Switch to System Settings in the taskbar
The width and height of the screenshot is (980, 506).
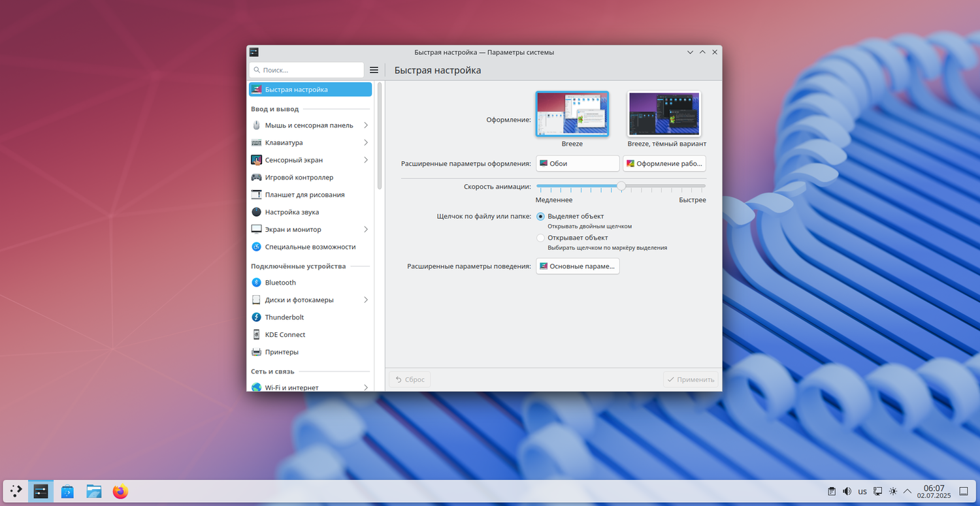click(41, 491)
